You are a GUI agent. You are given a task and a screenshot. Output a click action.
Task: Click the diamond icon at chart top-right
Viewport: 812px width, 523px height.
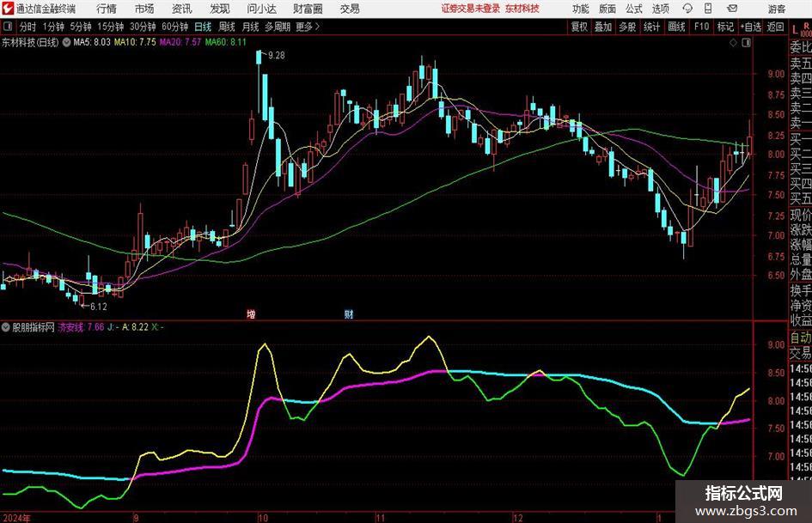(x=733, y=43)
